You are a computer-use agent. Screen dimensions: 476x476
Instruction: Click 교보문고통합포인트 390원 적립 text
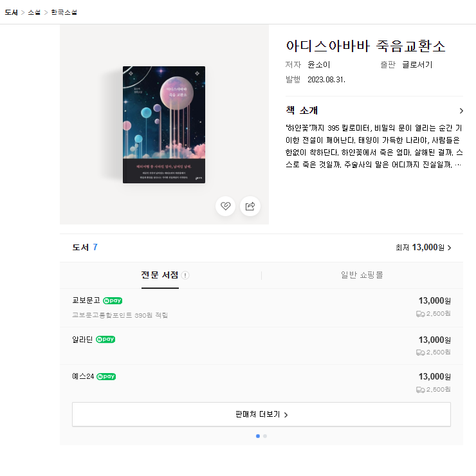[120, 315]
